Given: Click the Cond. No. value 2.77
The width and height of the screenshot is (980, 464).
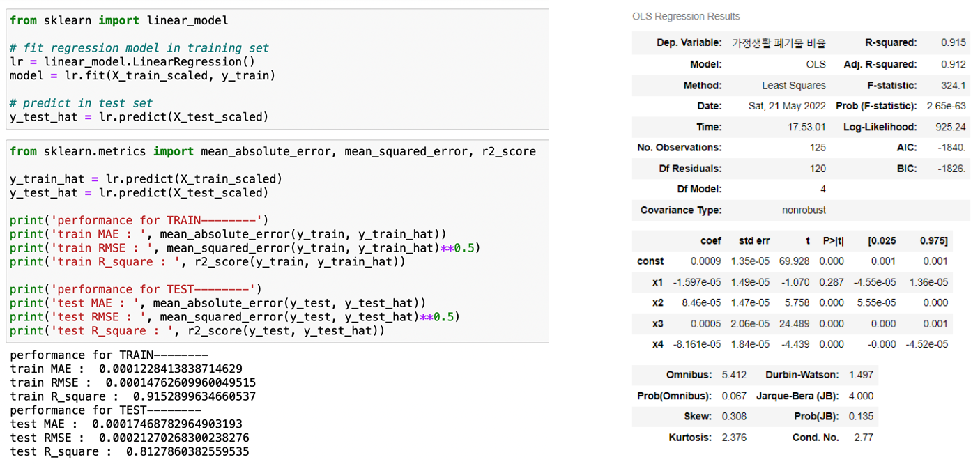Looking at the screenshot, I should [864, 438].
